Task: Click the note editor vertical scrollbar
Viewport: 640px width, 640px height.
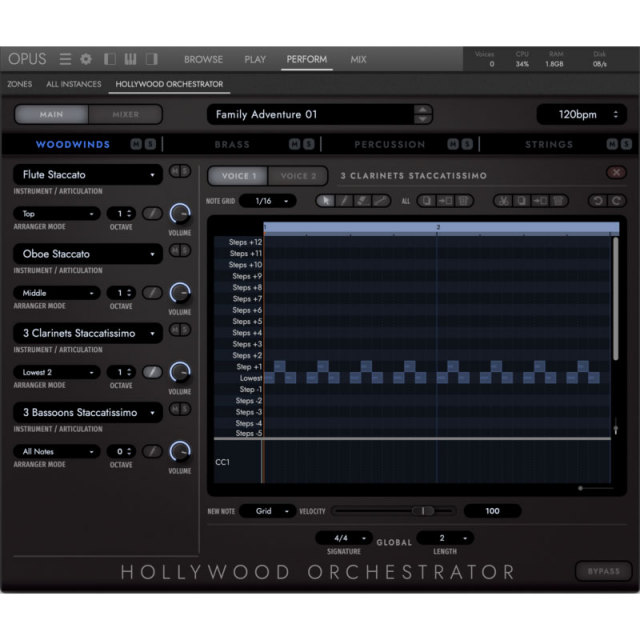Action: click(616, 298)
